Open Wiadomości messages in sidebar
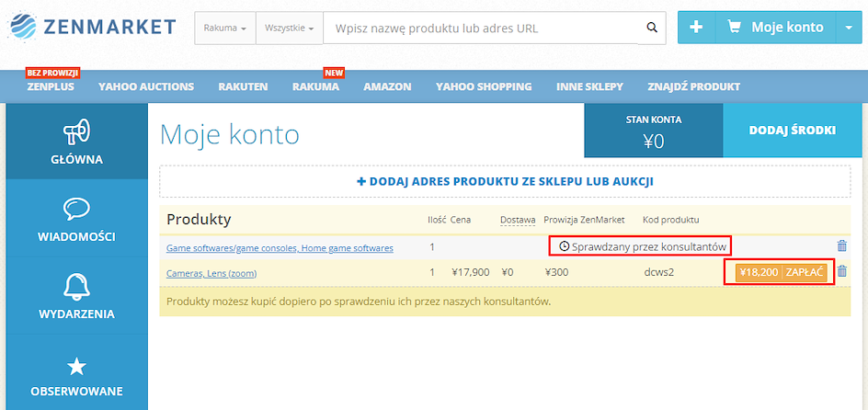 (77, 218)
